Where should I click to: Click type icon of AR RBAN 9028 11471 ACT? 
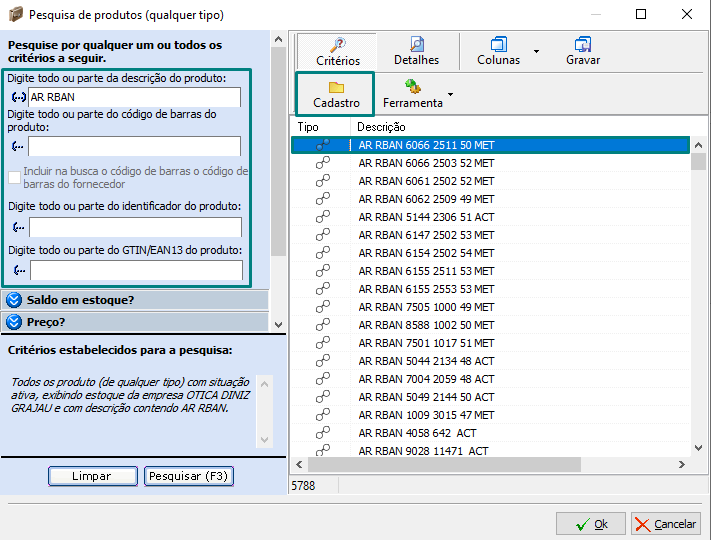click(x=322, y=450)
